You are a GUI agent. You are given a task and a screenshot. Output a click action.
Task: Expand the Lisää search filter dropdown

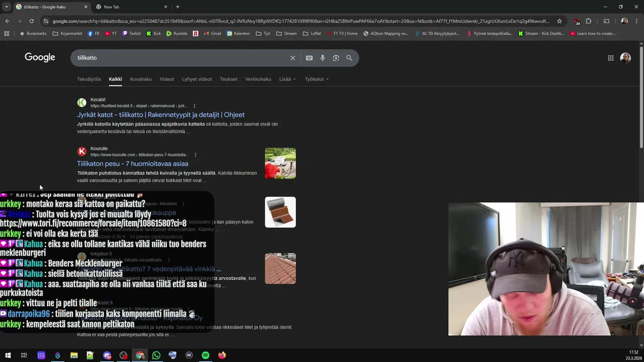(x=287, y=79)
